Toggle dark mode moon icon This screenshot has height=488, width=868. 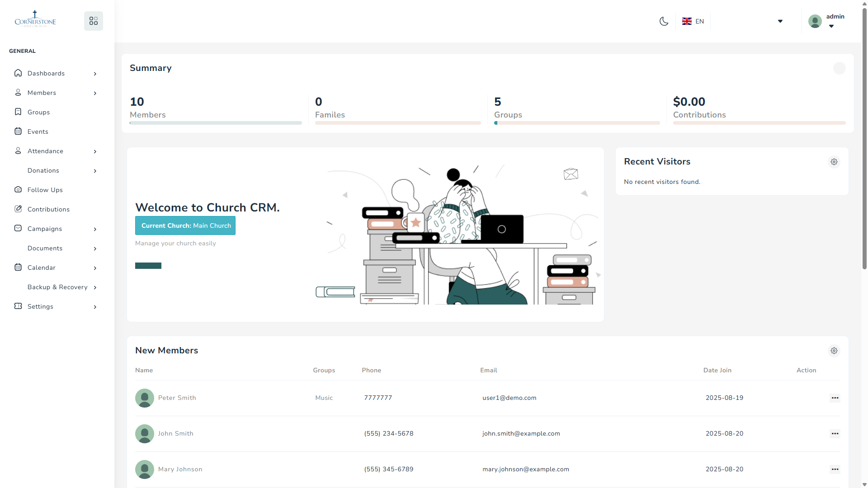(664, 21)
